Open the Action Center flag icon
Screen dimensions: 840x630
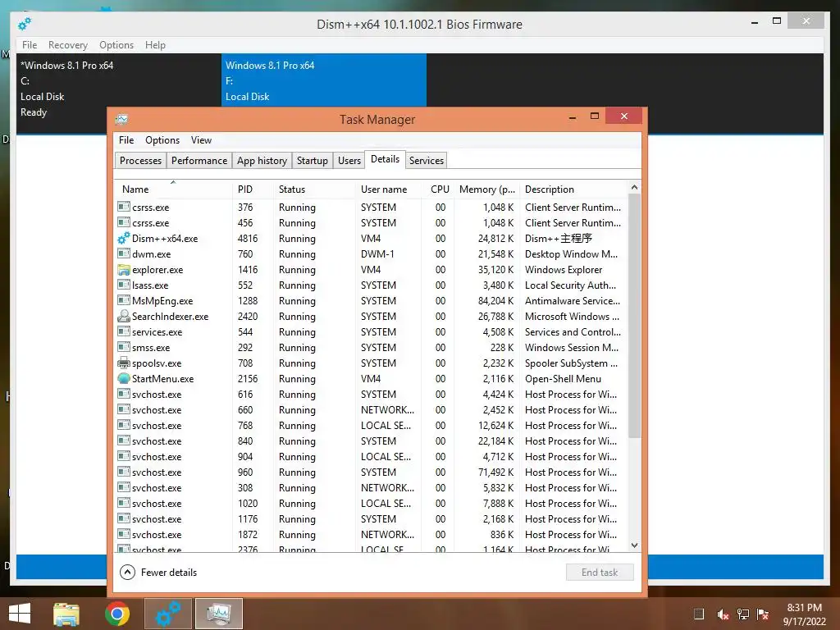(763, 614)
